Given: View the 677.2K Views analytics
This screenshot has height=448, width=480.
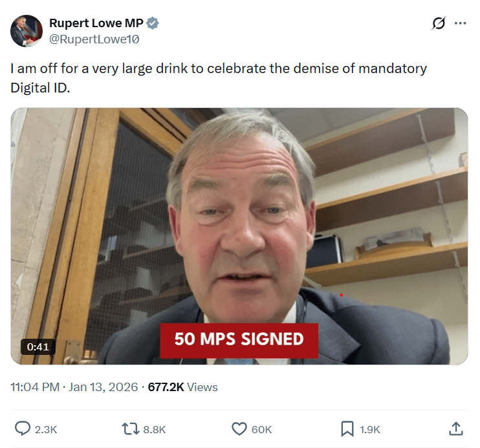Looking at the screenshot, I should click(x=183, y=387).
